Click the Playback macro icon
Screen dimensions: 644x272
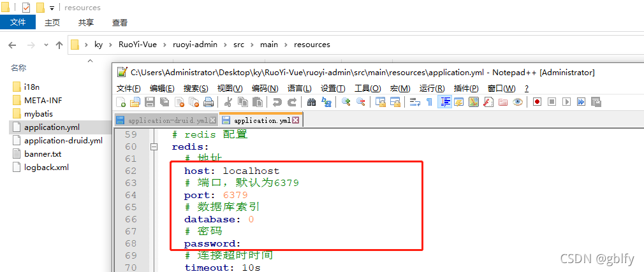tap(566, 102)
